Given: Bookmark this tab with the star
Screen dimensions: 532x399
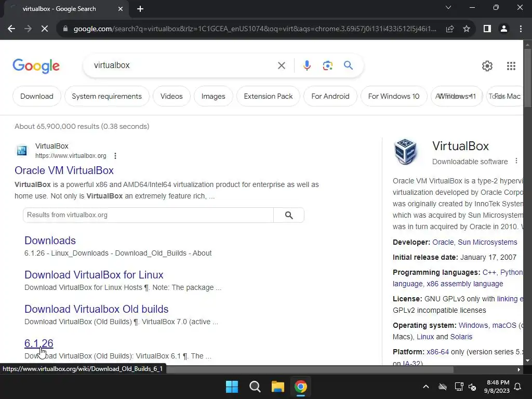Looking at the screenshot, I should pos(467,29).
